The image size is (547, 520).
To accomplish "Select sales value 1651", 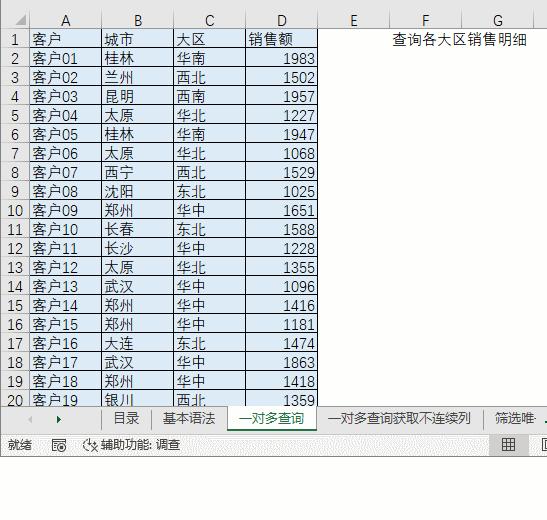I will pos(282,210).
